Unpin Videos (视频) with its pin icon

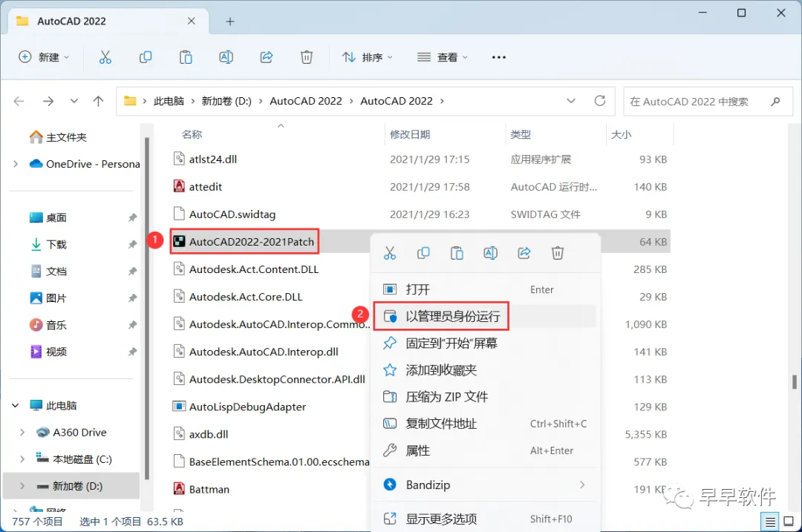pyautogui.click(x=132, y=352)
